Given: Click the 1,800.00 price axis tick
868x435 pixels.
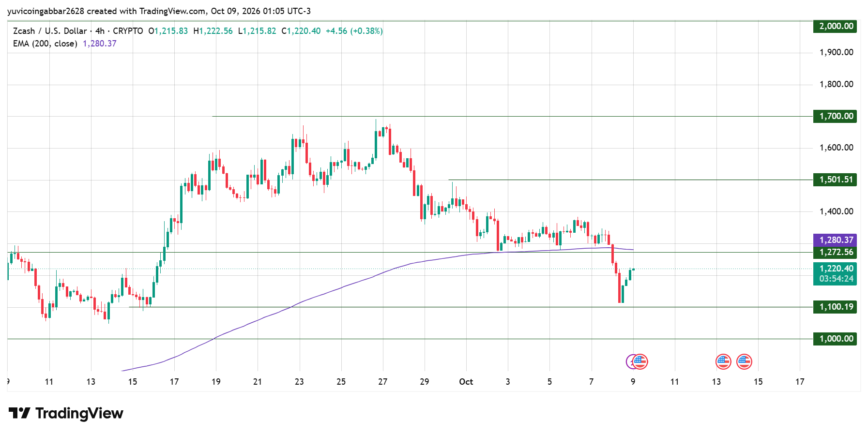Looking at the screenshot, I should coord(836,84).
